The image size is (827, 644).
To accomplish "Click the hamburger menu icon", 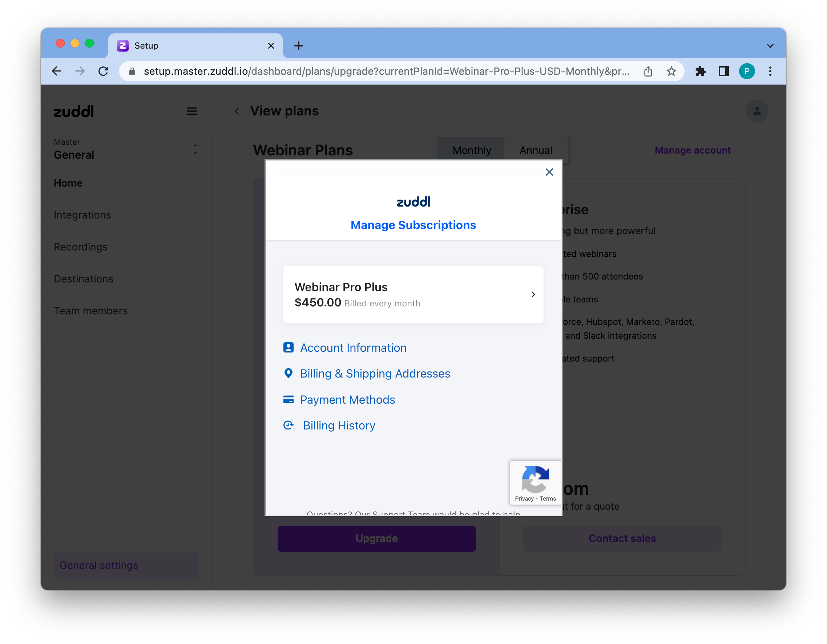I will pos(192,110).
